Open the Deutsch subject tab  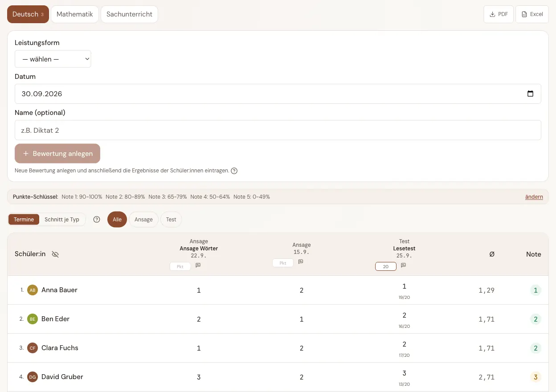click(x=28, y=14)
